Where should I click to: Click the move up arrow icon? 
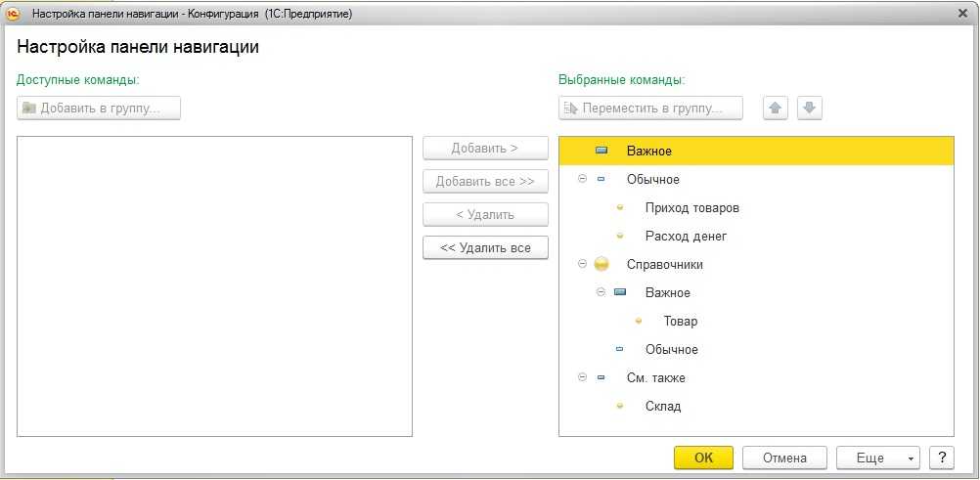pos(776,109)
